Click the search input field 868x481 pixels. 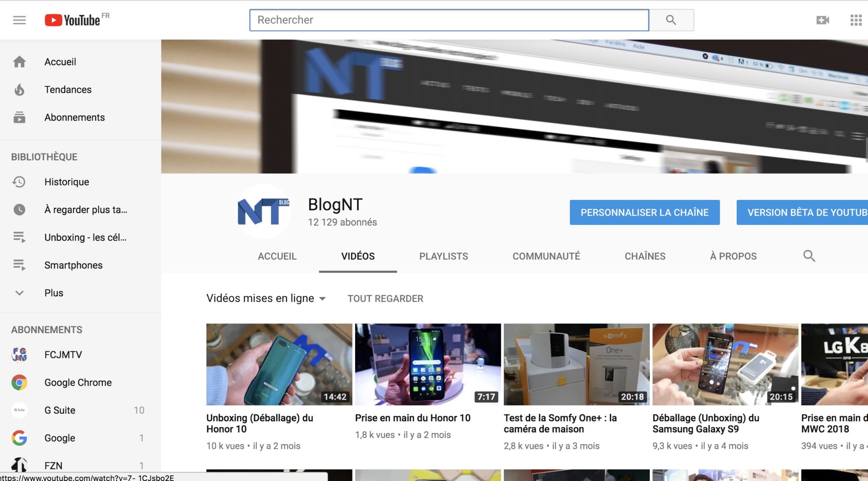[x=449, y=19]
